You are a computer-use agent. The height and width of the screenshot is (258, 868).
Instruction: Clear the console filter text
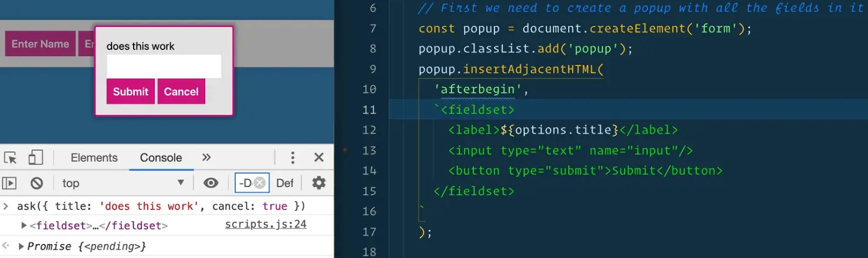(x=259, y=183)
